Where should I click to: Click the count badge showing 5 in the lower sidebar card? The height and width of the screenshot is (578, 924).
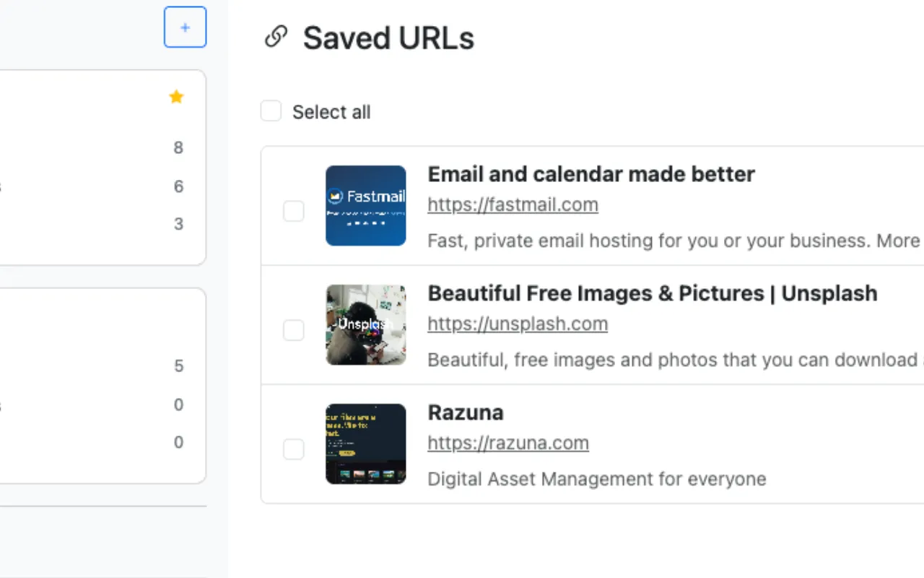coord(178,366)
